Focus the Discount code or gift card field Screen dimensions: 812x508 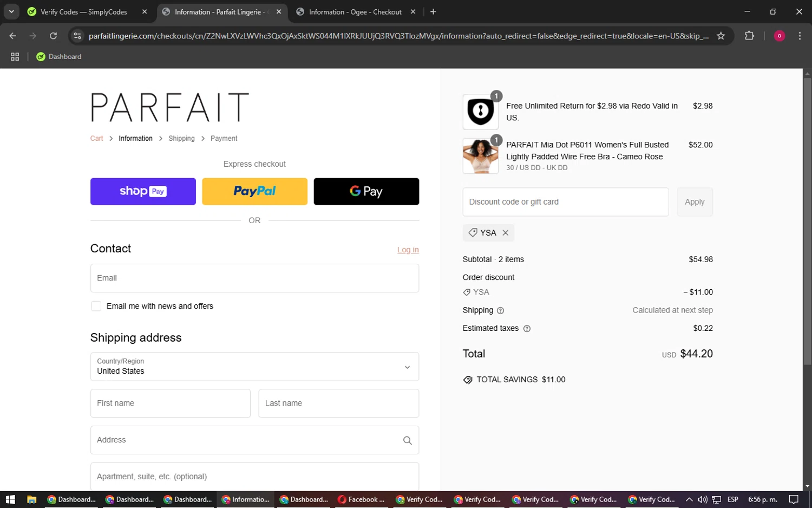[x=566, y=202]
